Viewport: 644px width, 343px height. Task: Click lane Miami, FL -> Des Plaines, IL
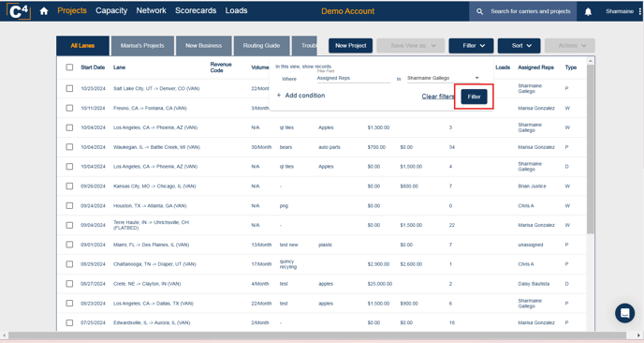(151, 245)
